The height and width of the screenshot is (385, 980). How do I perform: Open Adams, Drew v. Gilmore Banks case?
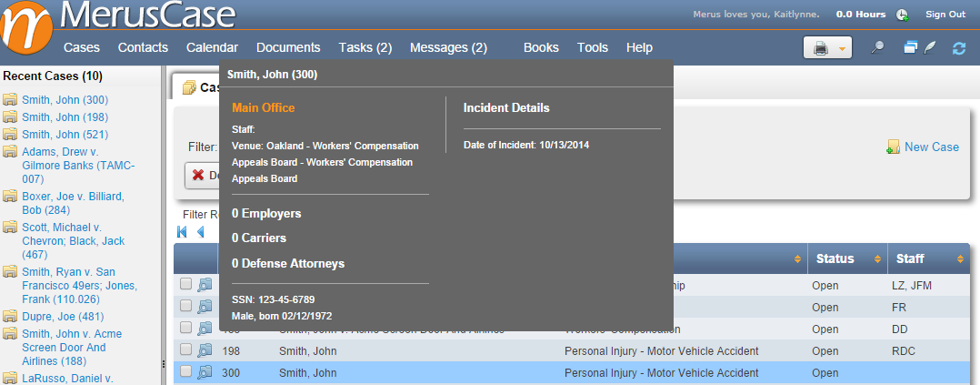pos(78,166)
